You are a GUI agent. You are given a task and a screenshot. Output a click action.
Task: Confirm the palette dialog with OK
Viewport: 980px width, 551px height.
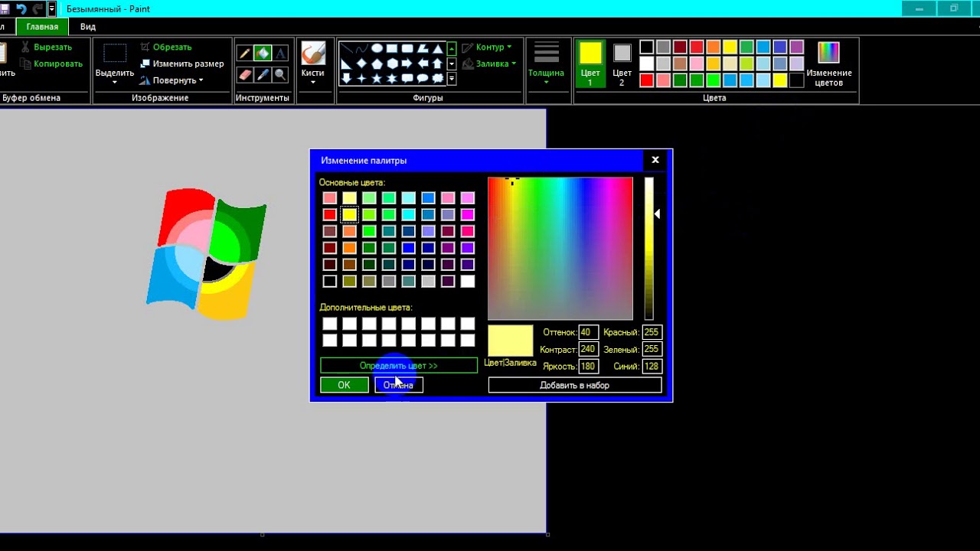click(x=344, y=385)
